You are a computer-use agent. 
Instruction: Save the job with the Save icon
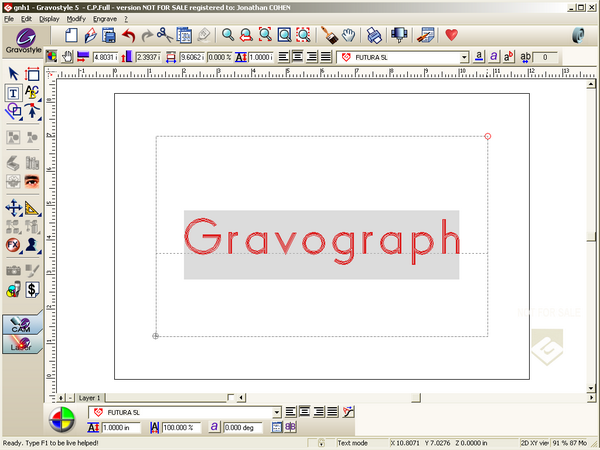pos(109,36)
